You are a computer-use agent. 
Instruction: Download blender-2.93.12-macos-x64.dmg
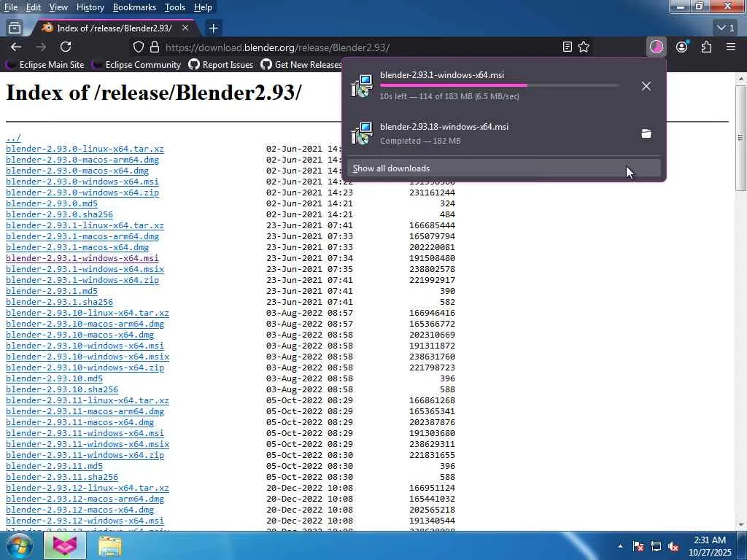click(x=80, y=510)
